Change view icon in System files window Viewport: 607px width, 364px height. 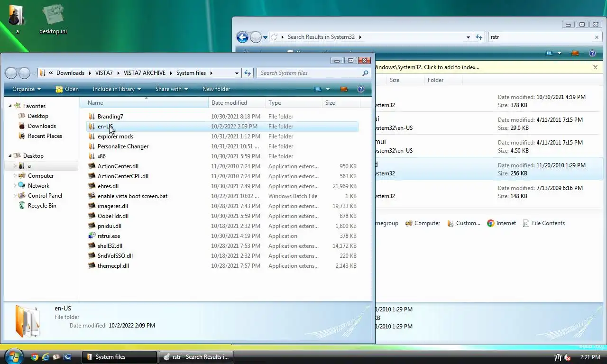(318, 89)
